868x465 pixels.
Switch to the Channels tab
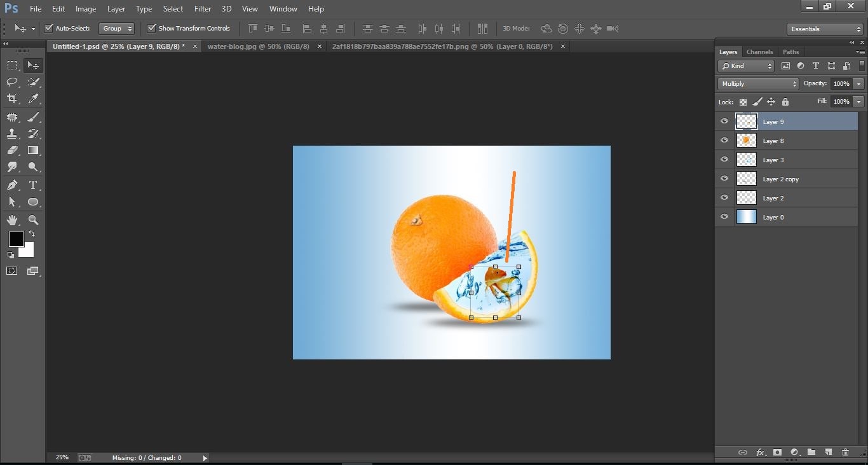point(759,52)
